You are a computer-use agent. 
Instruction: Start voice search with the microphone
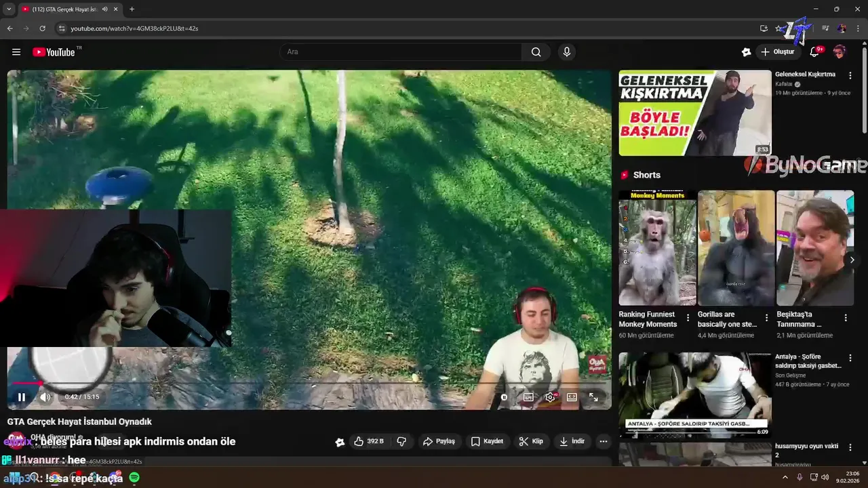[x=567, y=52]
